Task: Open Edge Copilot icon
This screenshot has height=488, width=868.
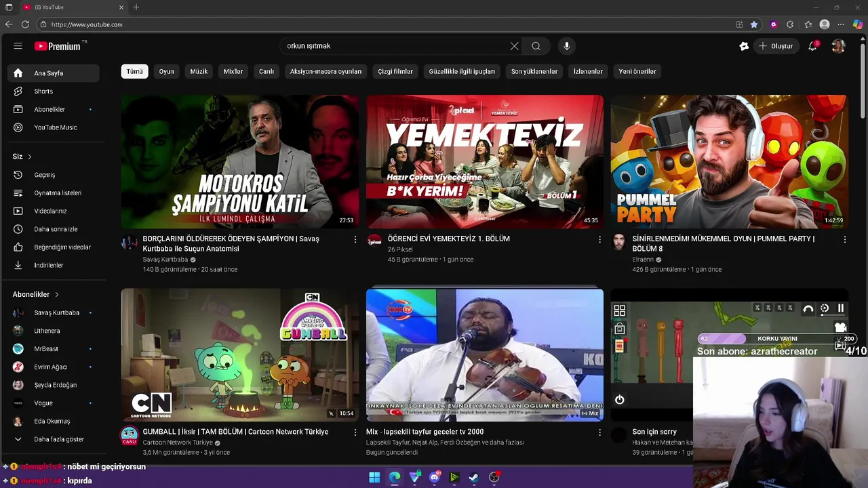Action: [858, 24]
